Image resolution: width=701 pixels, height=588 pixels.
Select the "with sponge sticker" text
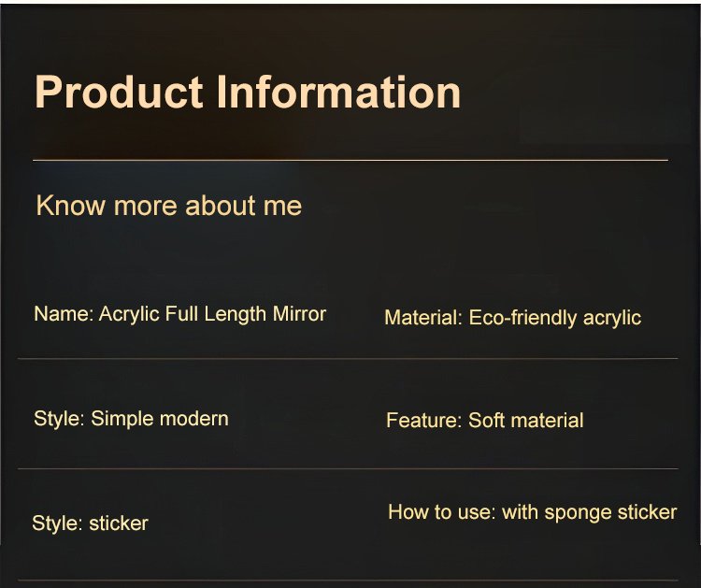pyautogui.click(x=590, y=512)
